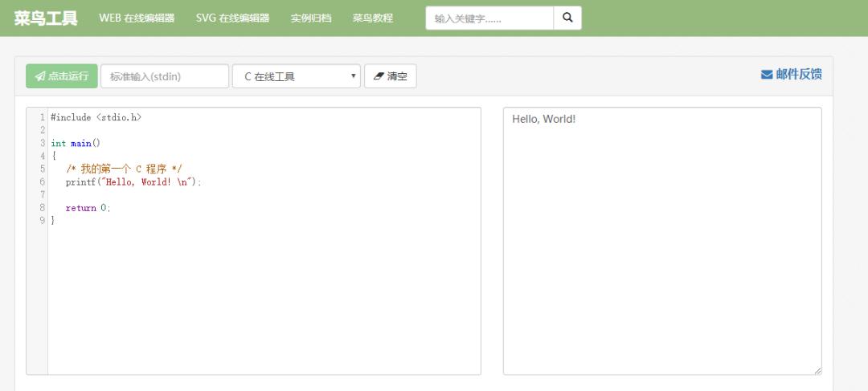868x391 pixels.
Task: Click the 菜鸟工具 site logo
Action: click(x=46, y=18)
